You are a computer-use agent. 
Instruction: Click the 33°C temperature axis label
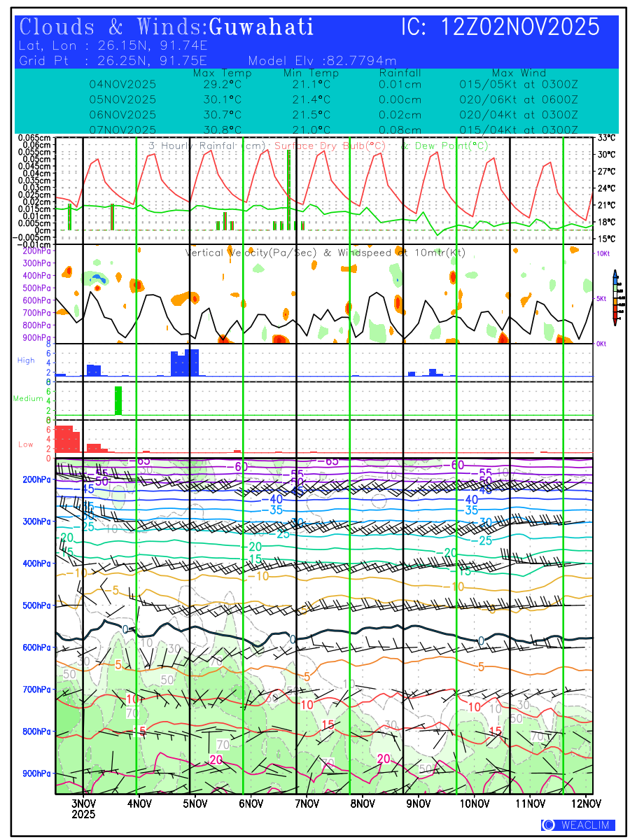click(606, 138)
